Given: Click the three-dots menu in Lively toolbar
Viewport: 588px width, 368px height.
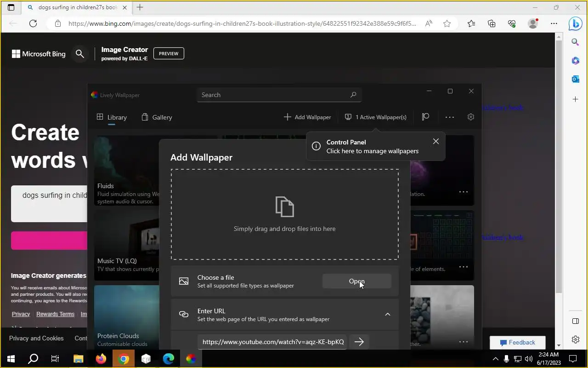Looking at the screenshot, I should pos(450,117).
